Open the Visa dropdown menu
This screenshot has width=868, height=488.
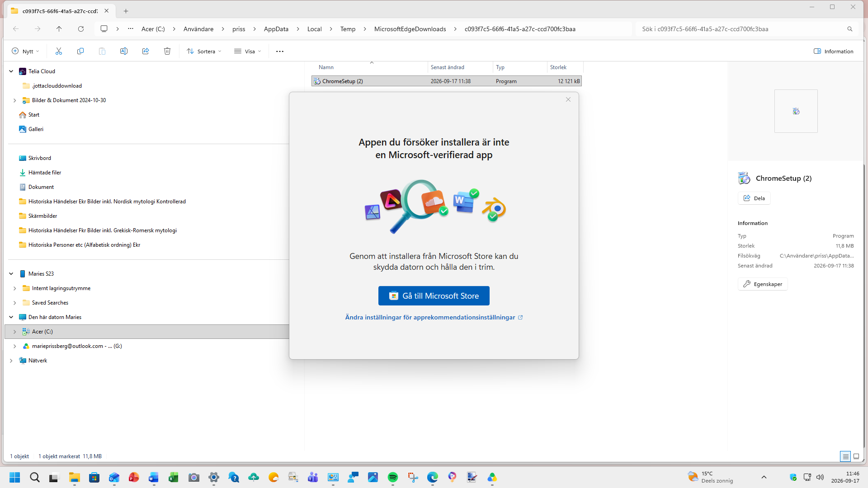[x=248, y=52]
